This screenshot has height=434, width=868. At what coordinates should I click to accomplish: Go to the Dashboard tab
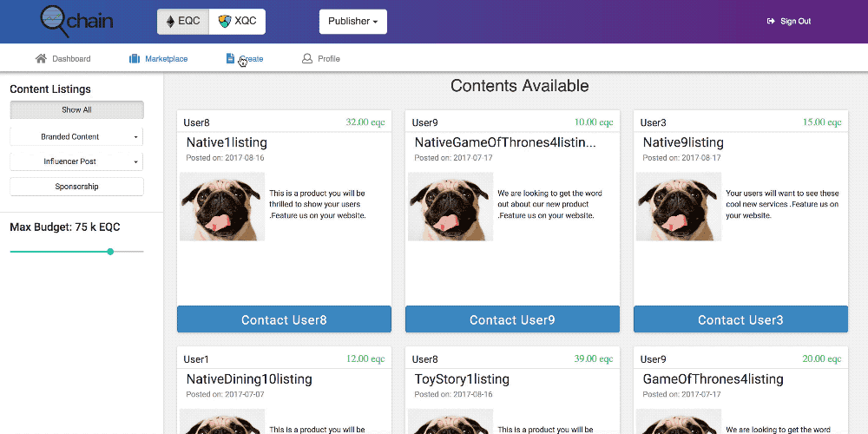(x=70, y=59)
